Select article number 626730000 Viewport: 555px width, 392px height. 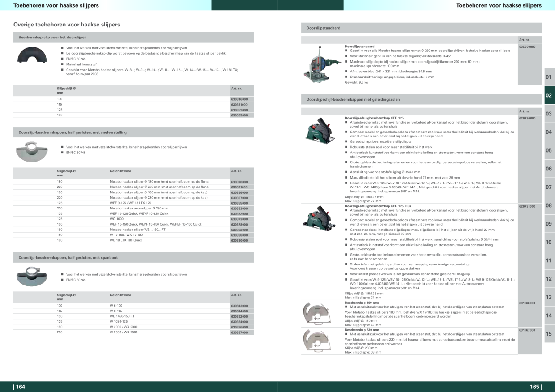527,118
